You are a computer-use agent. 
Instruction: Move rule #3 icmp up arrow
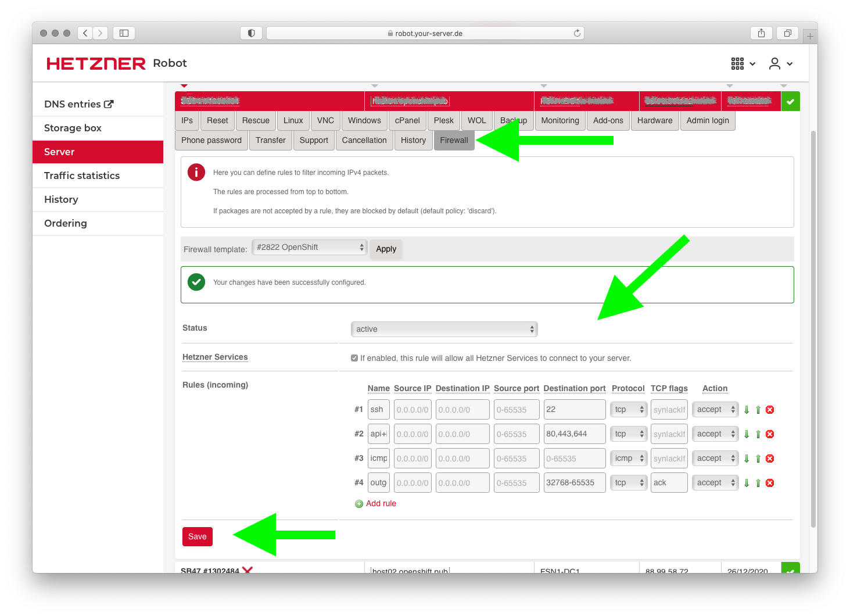758,459
